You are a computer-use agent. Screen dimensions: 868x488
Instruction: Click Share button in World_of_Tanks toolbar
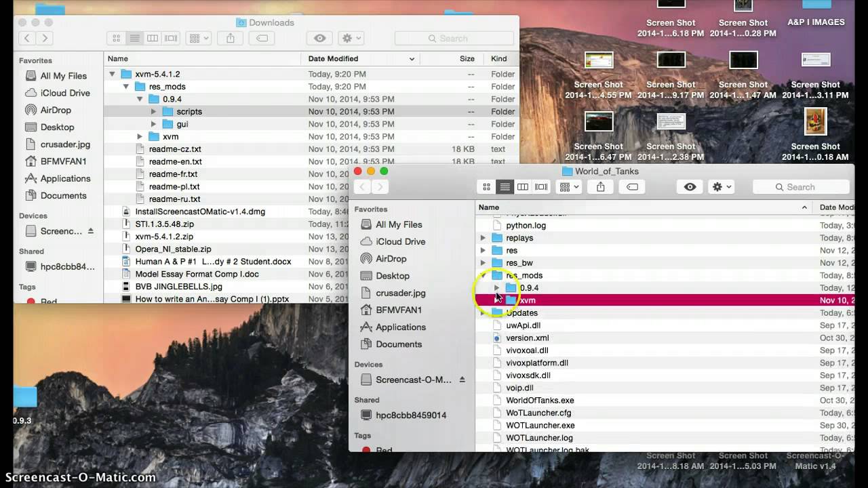tap(600, 187)
